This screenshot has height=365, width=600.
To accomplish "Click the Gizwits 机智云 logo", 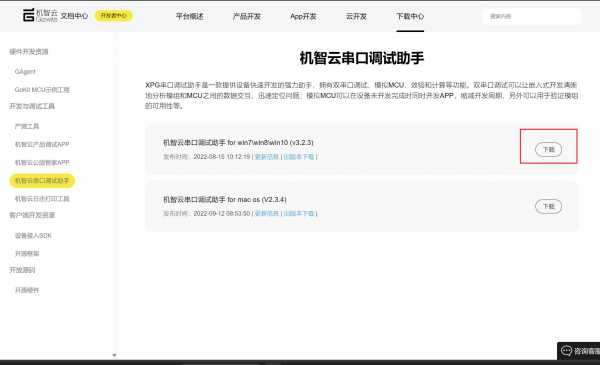I will point(40,15).
